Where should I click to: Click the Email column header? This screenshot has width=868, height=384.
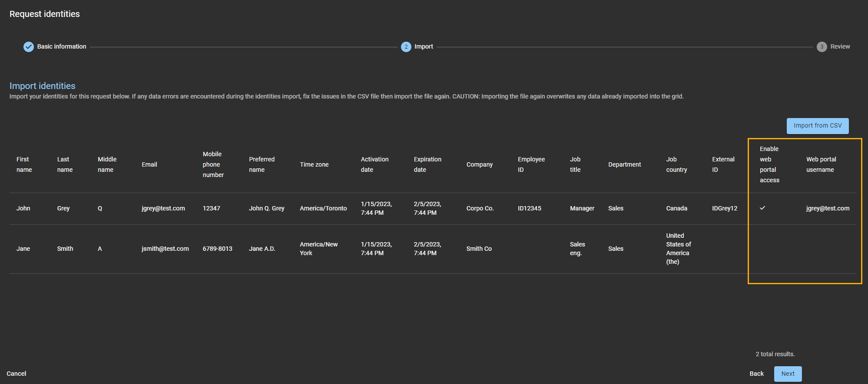pos(149,164)
